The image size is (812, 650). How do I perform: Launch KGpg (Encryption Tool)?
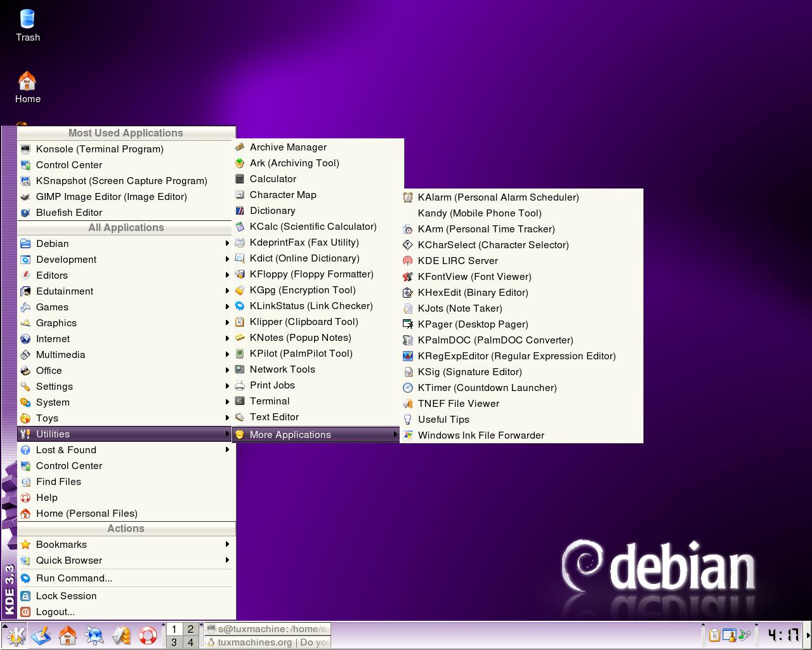pyautogui.click(x=317, y=290)
